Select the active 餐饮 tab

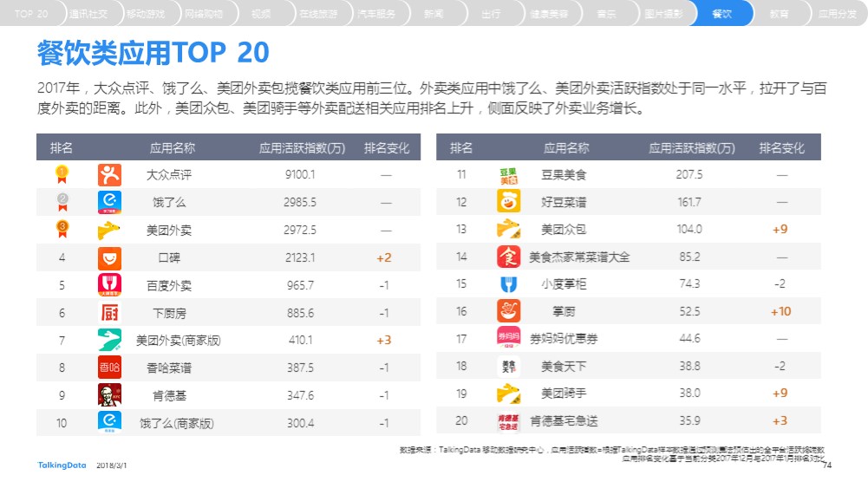pyautogui.click(x=721, y=14)
